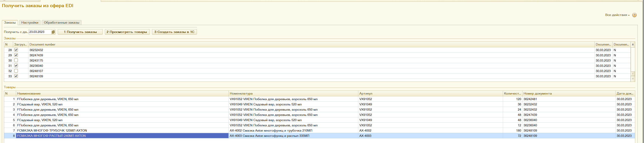Open the help question mark icon
The height and width of the screenshot is (143, 644).
[634, 15]
